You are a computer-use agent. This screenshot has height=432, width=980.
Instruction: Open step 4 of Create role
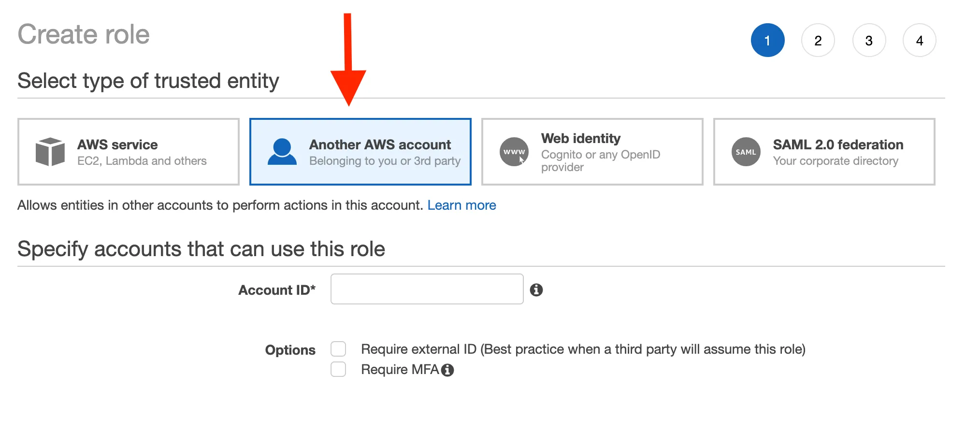pos(919,40)
